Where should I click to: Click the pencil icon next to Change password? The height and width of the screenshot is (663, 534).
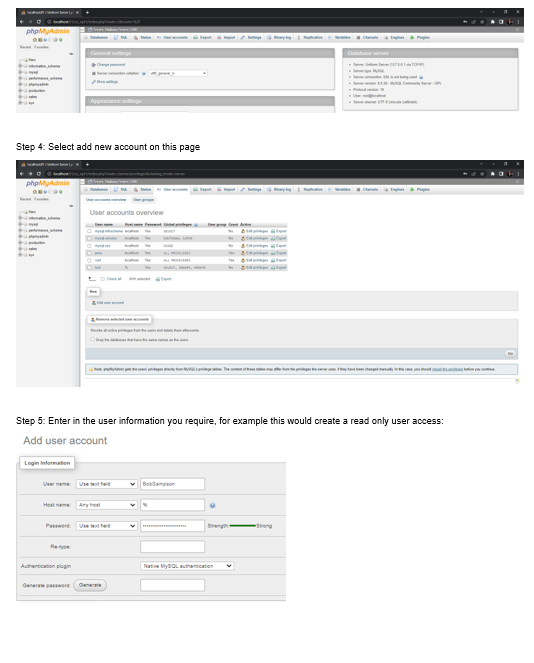(93, 65)
